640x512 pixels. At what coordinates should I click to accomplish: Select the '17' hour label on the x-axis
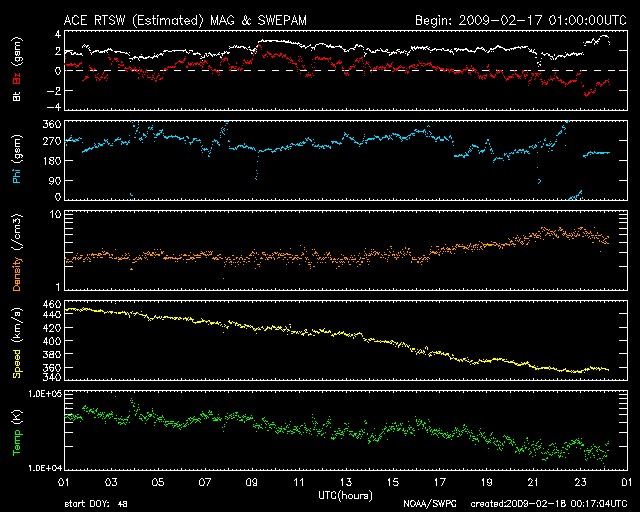[x=440, y=482]
